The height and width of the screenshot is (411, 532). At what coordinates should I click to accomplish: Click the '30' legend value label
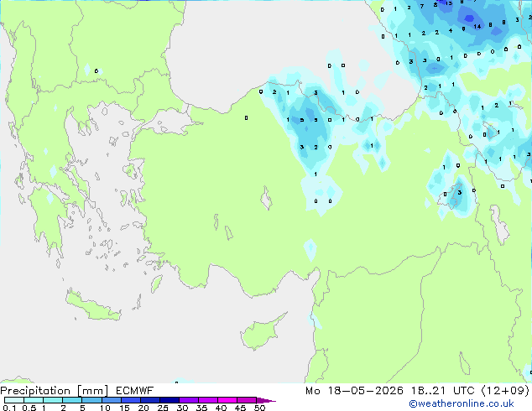(x=182, y=408)
